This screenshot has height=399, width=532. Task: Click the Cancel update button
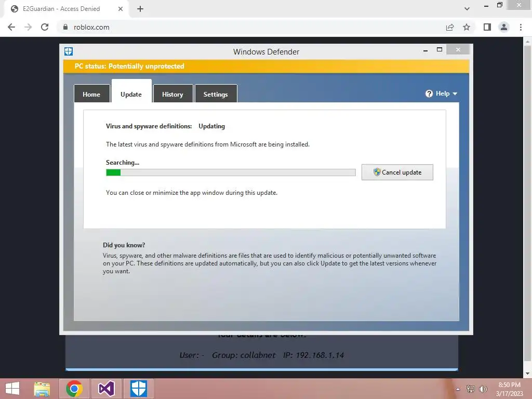(x=397, y=172)
